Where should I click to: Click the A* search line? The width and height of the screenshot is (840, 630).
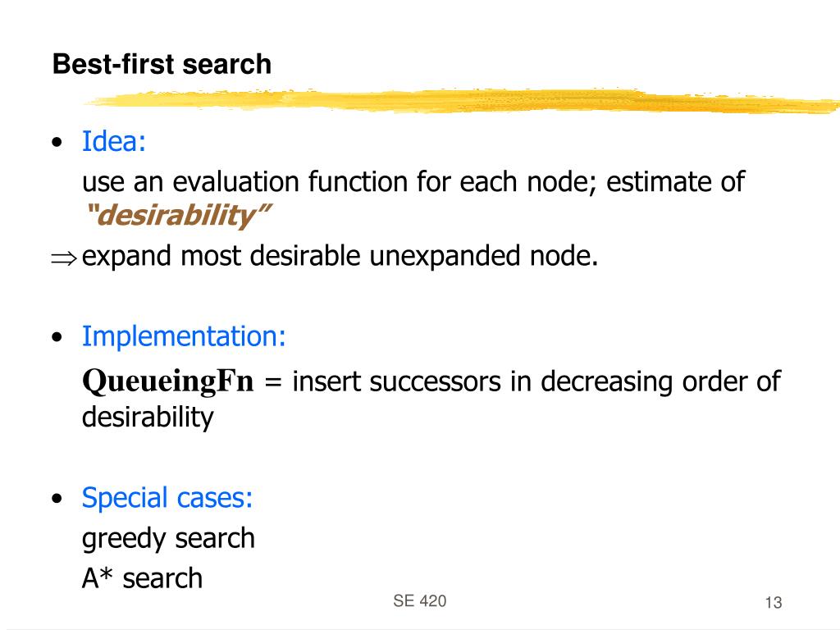143,578
